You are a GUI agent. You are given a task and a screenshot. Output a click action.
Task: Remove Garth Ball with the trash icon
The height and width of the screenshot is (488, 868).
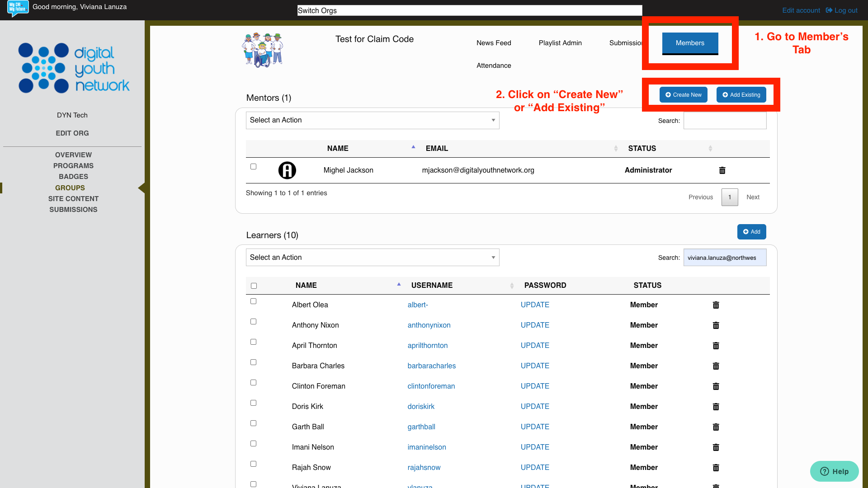coord(716,427)
